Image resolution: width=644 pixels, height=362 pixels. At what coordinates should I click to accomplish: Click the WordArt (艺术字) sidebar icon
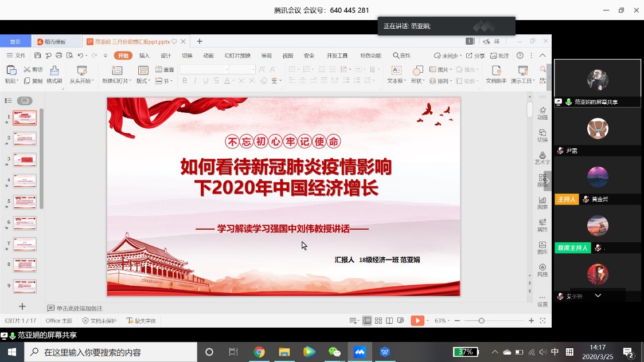coord(542,158)
